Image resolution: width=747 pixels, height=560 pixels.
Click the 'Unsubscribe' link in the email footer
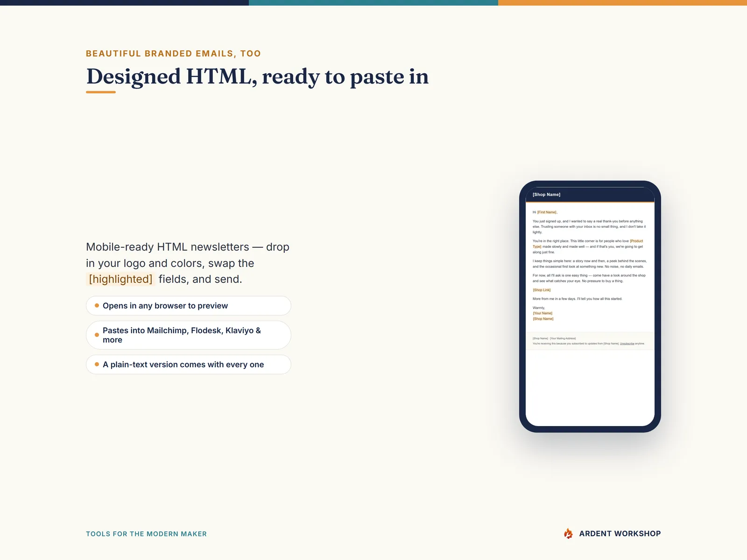627,343
